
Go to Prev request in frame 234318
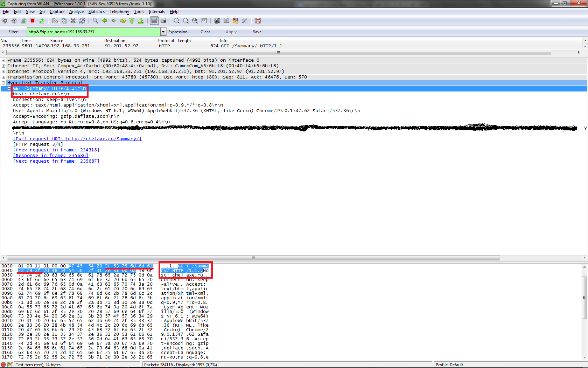[x=56, y=150]
